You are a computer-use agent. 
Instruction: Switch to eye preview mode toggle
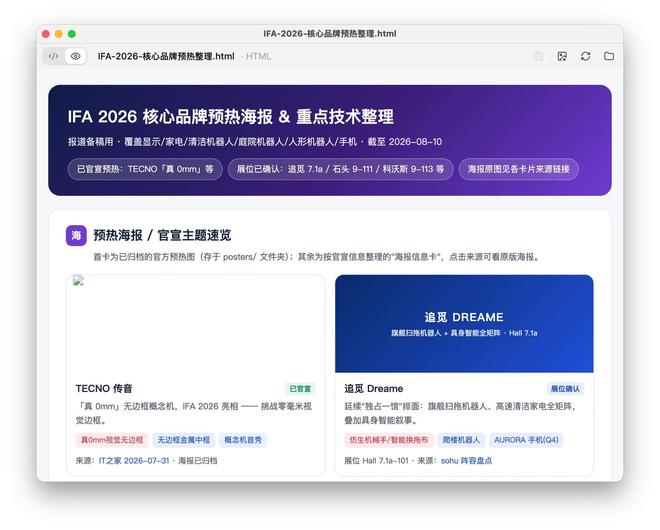(76, 56)
